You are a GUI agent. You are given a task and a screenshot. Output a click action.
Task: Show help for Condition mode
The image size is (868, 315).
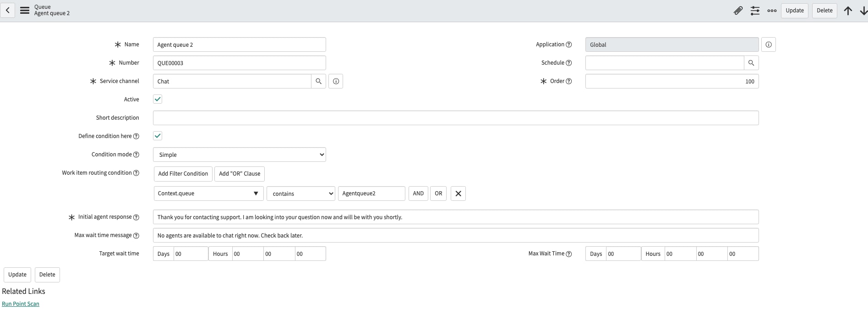point(136,155)
